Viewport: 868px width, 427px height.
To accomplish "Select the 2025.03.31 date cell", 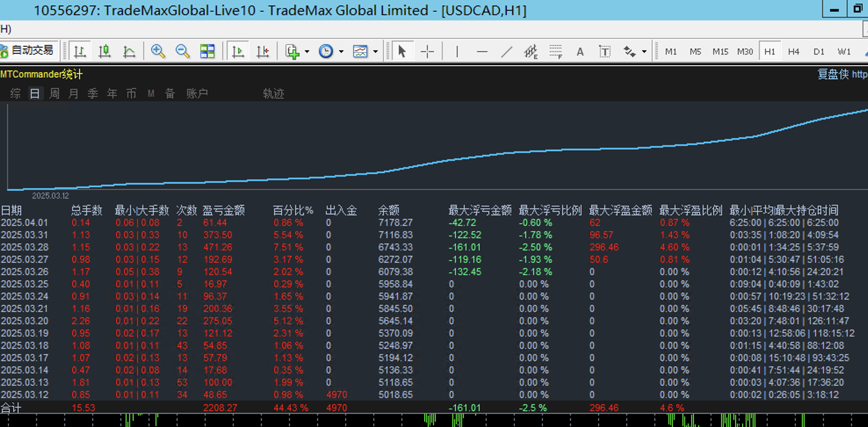I will click(x=25, y=235).
